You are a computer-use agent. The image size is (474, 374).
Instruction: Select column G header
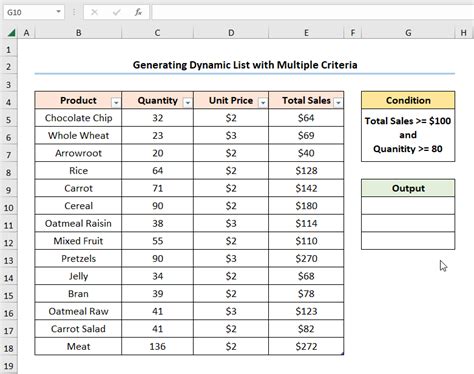[408, 33]
